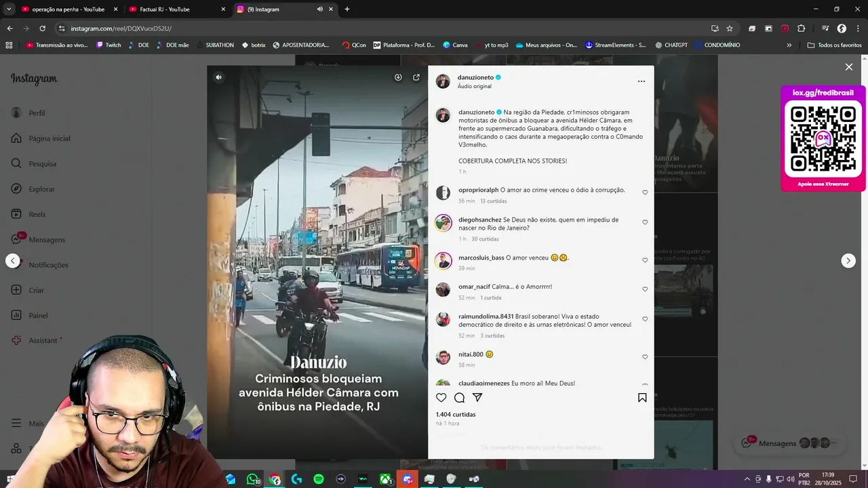The width and height of the screenshot is (868, 488).
Task: Show hidden system tray icons
Action: click(747, 479)
